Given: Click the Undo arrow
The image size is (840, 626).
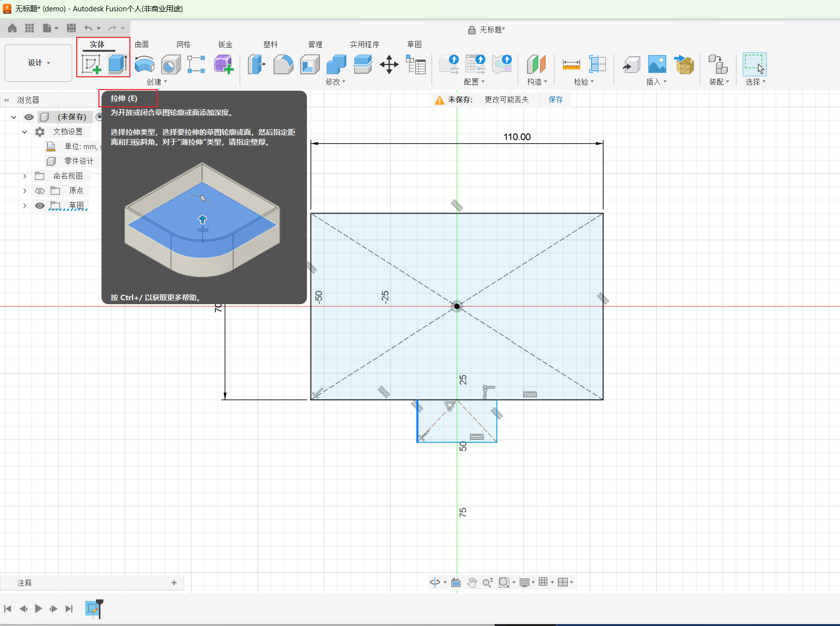Looking at the screenshot, I should tap(88, 28).
